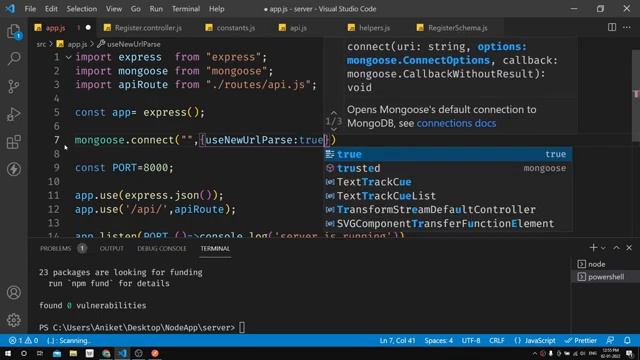
Task: Open the Windows Start button
Action: point(8,353)
